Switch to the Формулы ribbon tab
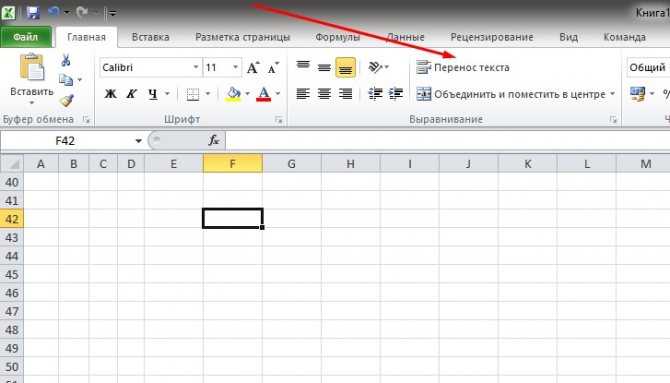 pyautogui.click(x=338, y=37)
